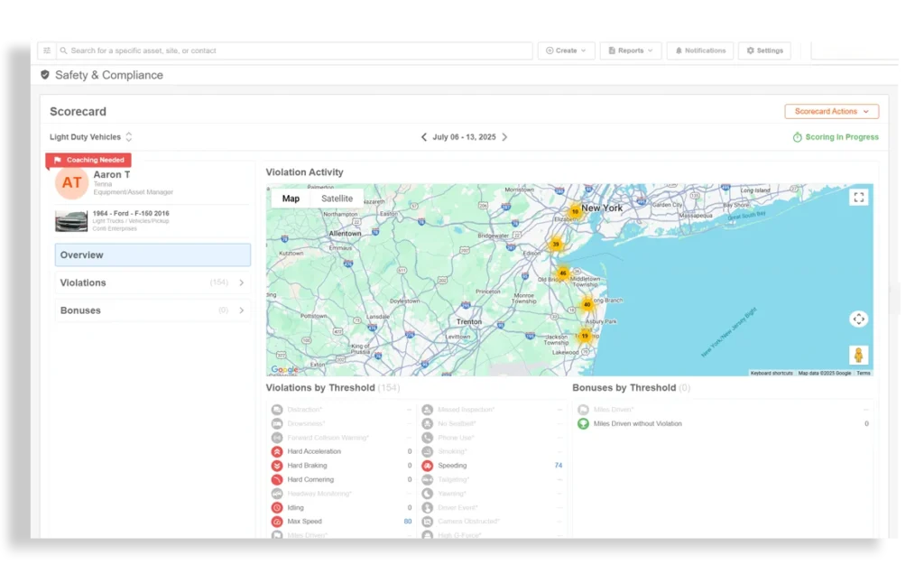Open the Reports dropdown menu

click(631, 51)
